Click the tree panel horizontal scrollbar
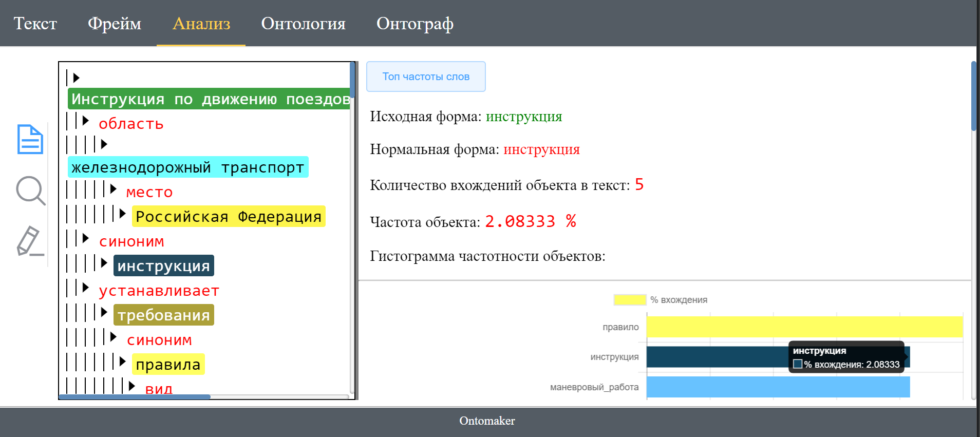This screenshot has width=980, height=437. click(x=135, y=397)
